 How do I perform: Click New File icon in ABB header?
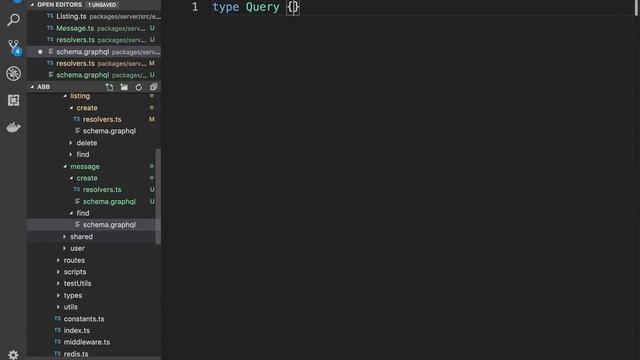tap(109, 87)
